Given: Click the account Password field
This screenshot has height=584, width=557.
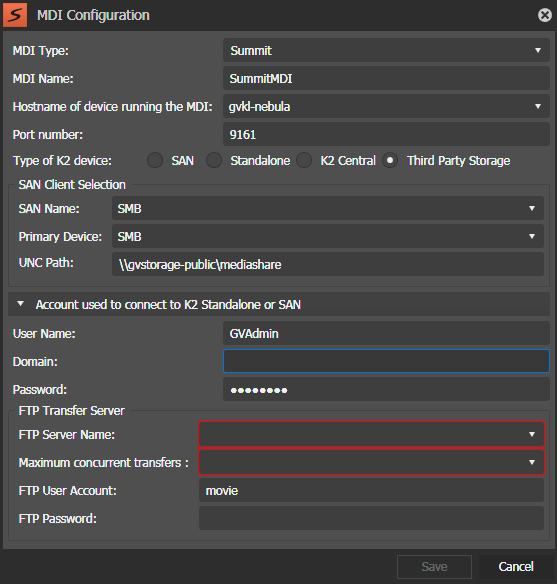Looking at the screenshot, I should (x=386, y=389).
